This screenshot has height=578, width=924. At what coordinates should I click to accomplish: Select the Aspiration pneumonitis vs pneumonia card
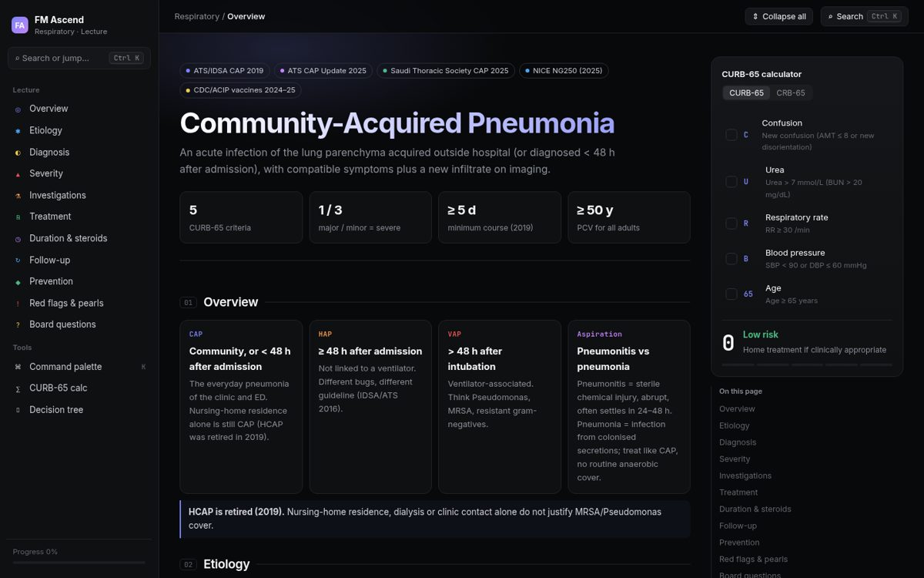pyautogui.click(x=629, y=407)
